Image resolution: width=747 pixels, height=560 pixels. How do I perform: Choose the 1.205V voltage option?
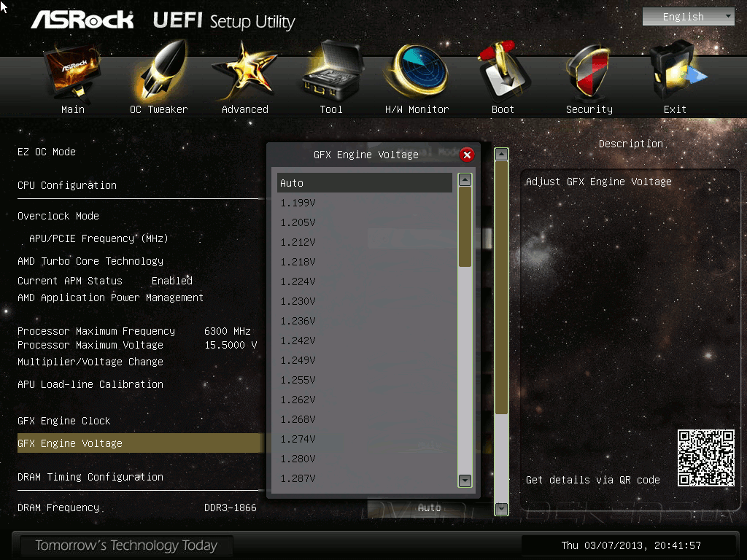click(365, 222)
